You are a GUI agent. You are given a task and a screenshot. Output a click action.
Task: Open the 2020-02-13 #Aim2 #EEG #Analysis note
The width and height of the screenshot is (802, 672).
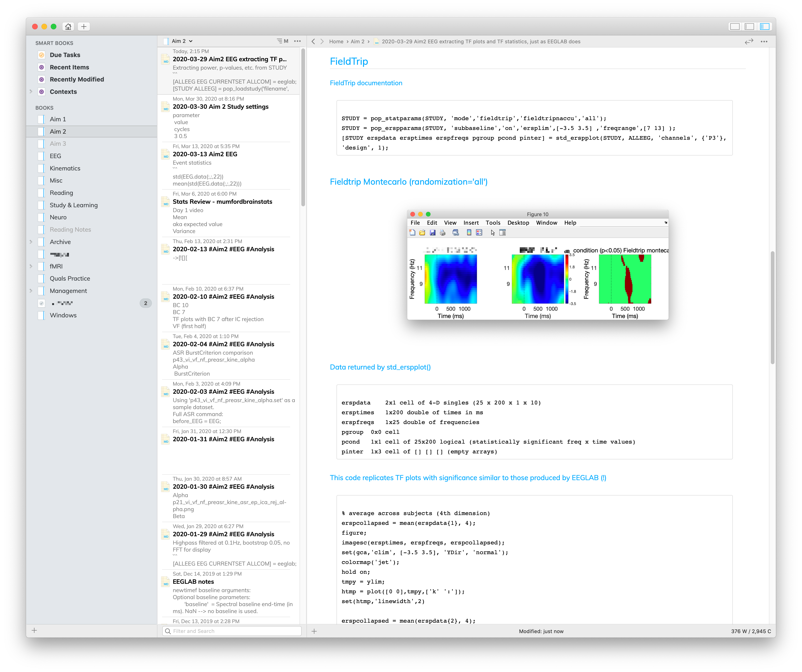point(228,260)
